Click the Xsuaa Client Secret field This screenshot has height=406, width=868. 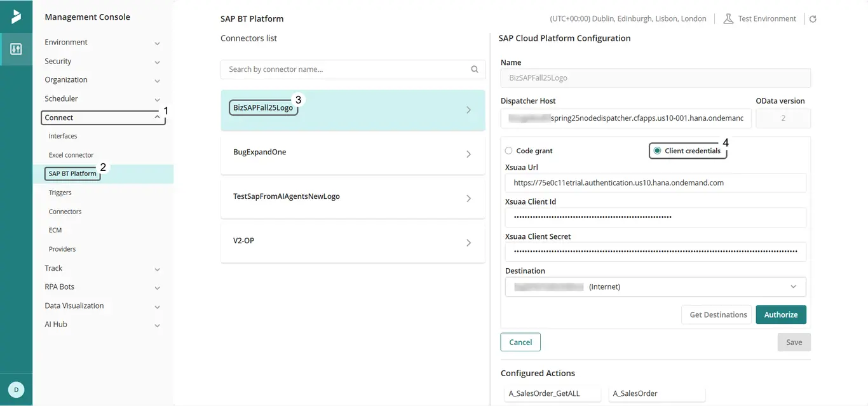tap(655, 251)
